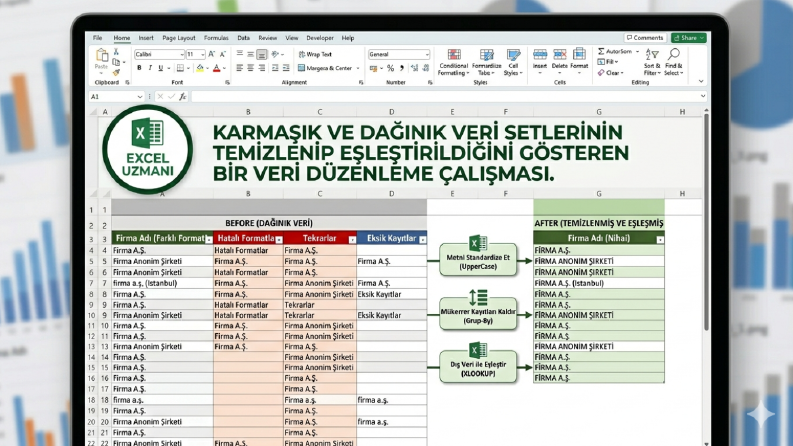Screen dimensions: 793x446
Task: Open the General number format dropdown
Action: [427, 54]
